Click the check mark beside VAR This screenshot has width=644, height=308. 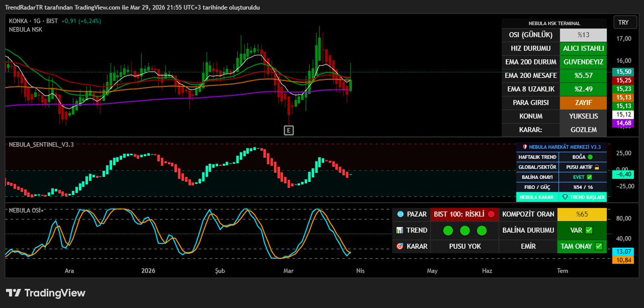click(x=589, y=230)
